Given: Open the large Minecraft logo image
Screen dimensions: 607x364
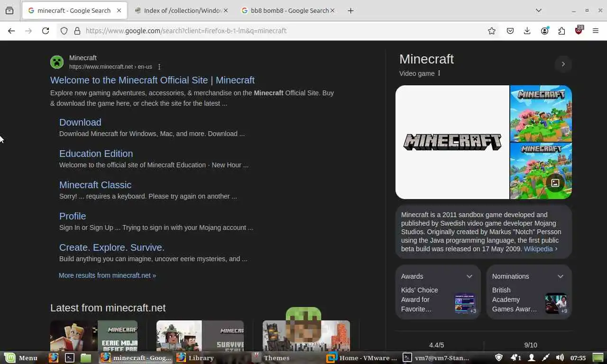Looking at the screenshot, I should point(452,142).
